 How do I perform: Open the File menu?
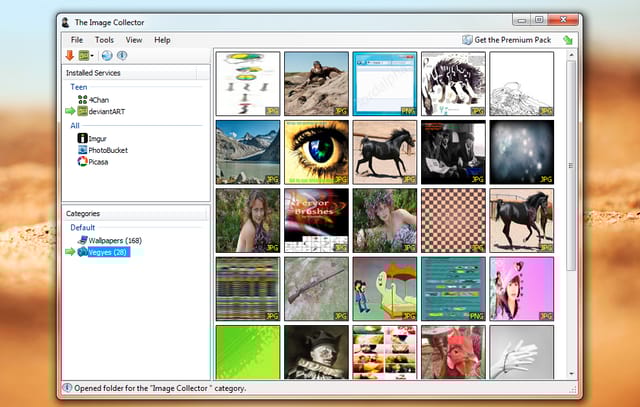coord(77,40)
